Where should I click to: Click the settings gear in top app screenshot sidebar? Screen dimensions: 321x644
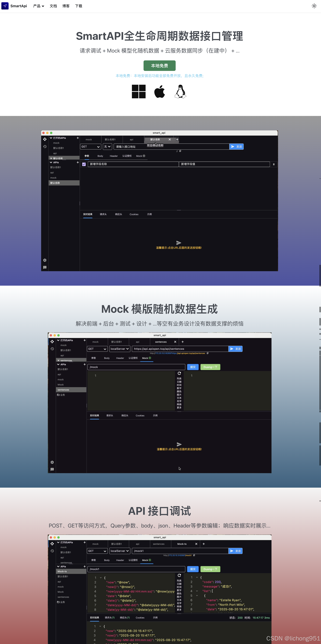coord(45,260)
